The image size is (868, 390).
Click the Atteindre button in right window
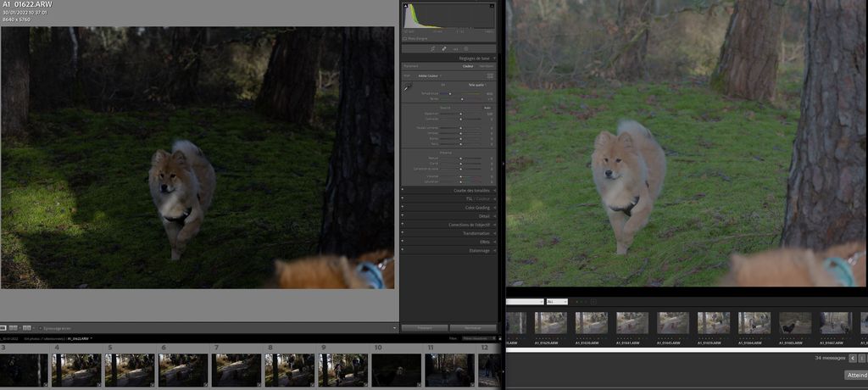coord(856,375)
